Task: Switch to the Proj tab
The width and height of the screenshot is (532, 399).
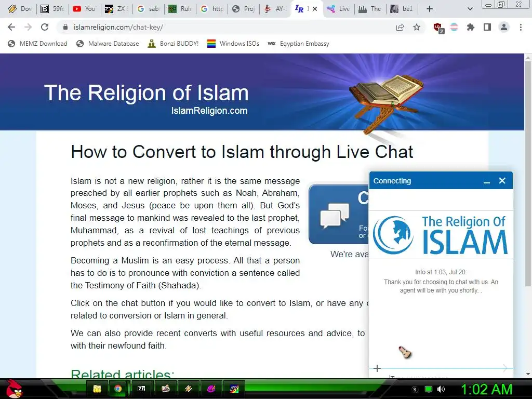Action: click(244, 9)
